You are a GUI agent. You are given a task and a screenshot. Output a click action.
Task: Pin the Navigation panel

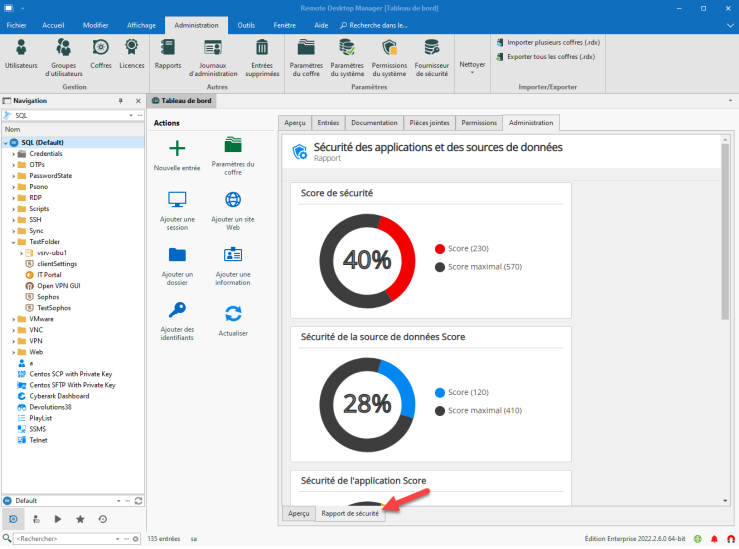coord(122,101)
